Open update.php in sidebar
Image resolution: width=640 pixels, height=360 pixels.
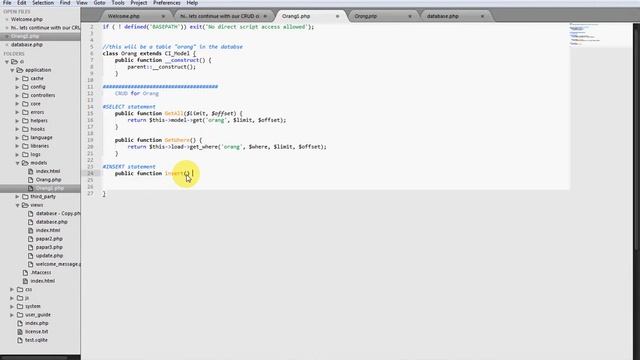[x=49, y=256]
